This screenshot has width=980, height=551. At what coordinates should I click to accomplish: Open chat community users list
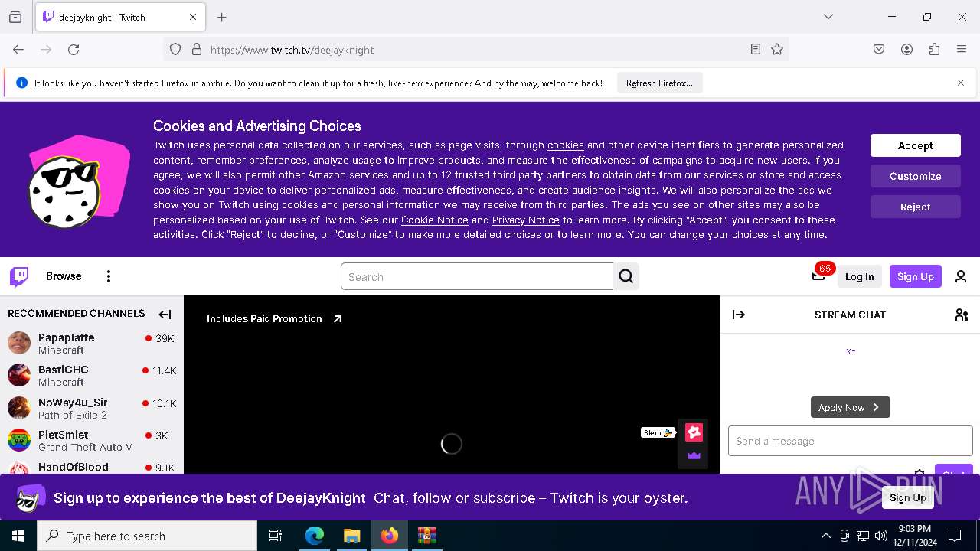coord(962,315)
